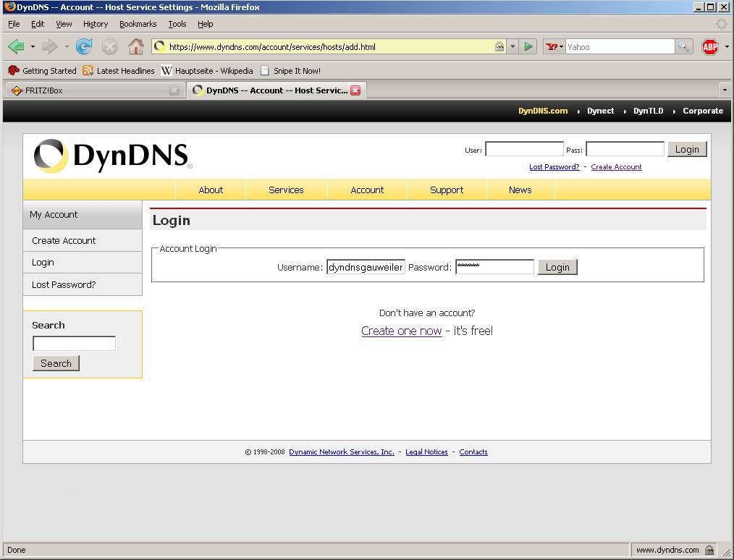Close the DynDNS tab with red X

[355, 90]
